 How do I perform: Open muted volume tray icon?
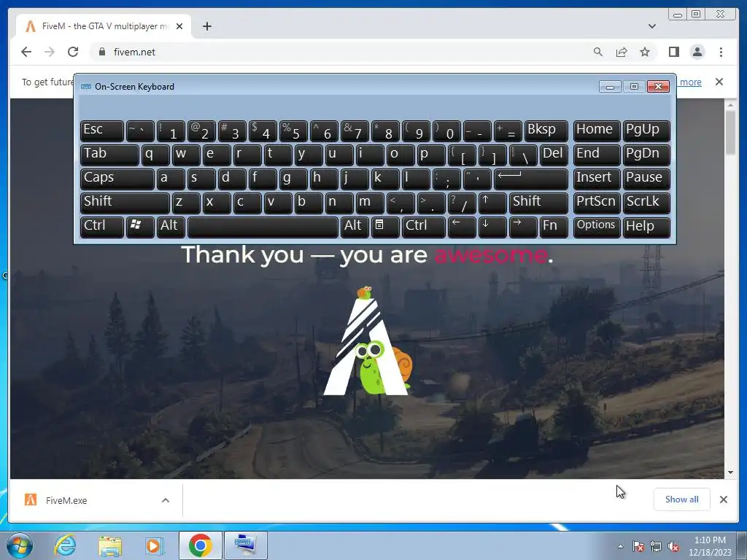tap(673, 547)
